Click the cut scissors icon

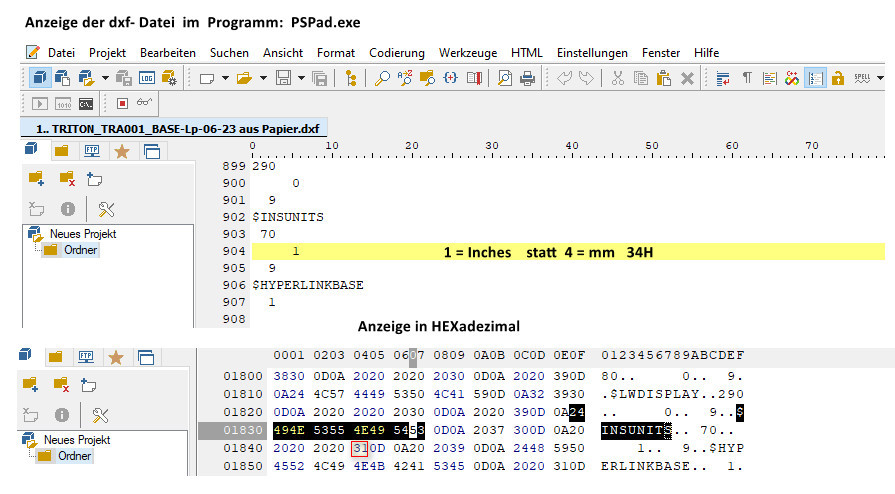[x=618, y=78]
